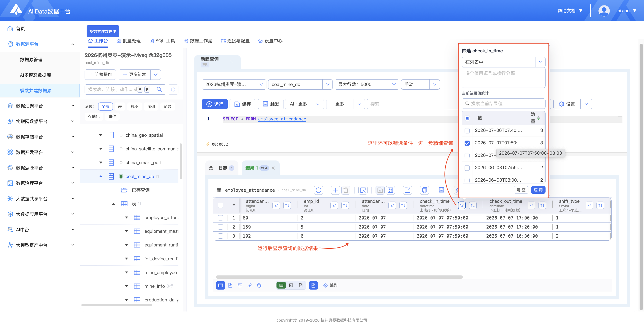Click the 连接操作 button

point(100,75)
